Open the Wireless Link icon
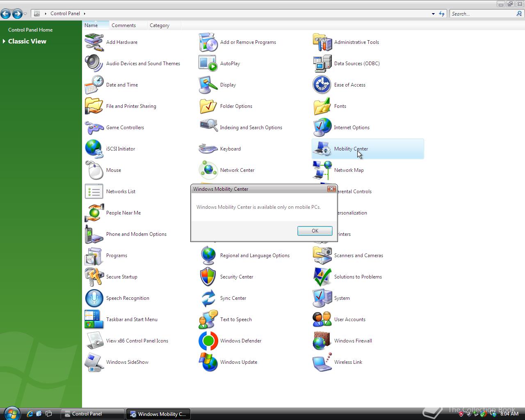The width and height of the screenshot is (525, 420). click(322, 362)
